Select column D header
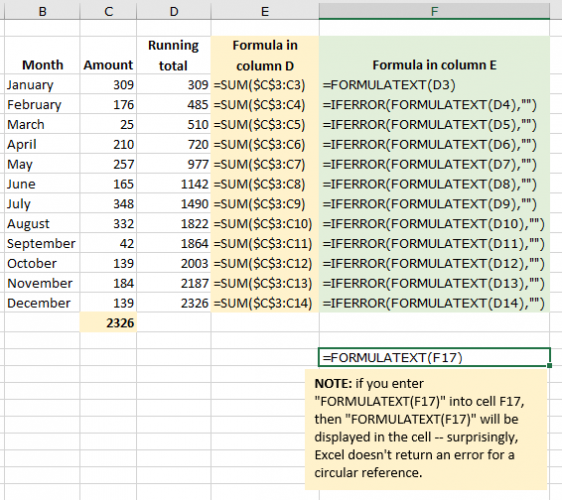562x500 pixels. (174, 11)
